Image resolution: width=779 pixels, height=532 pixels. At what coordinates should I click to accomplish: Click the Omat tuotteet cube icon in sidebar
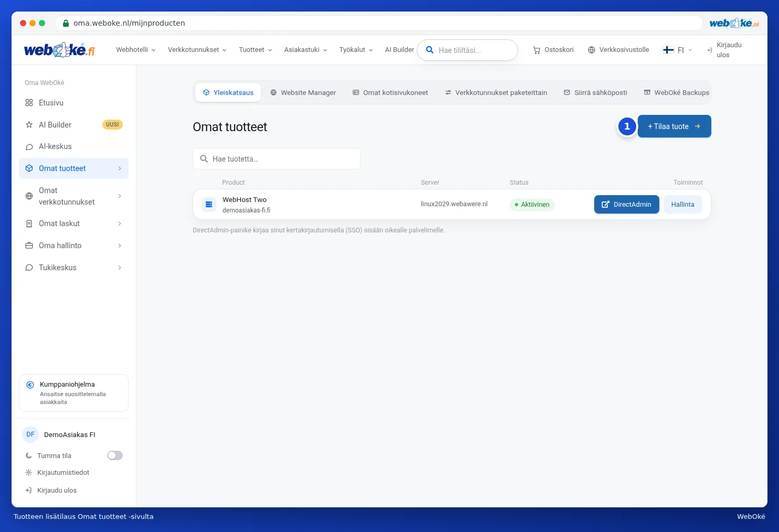pos(29,168)
